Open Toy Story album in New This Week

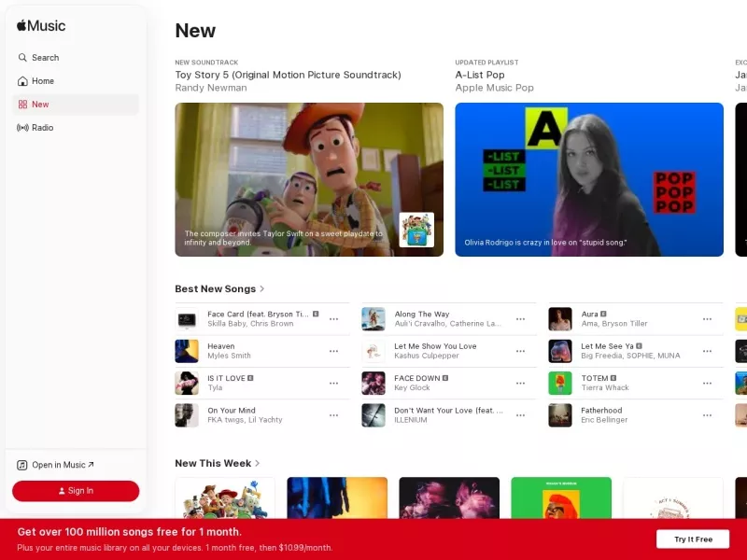[x=225, y=497]
